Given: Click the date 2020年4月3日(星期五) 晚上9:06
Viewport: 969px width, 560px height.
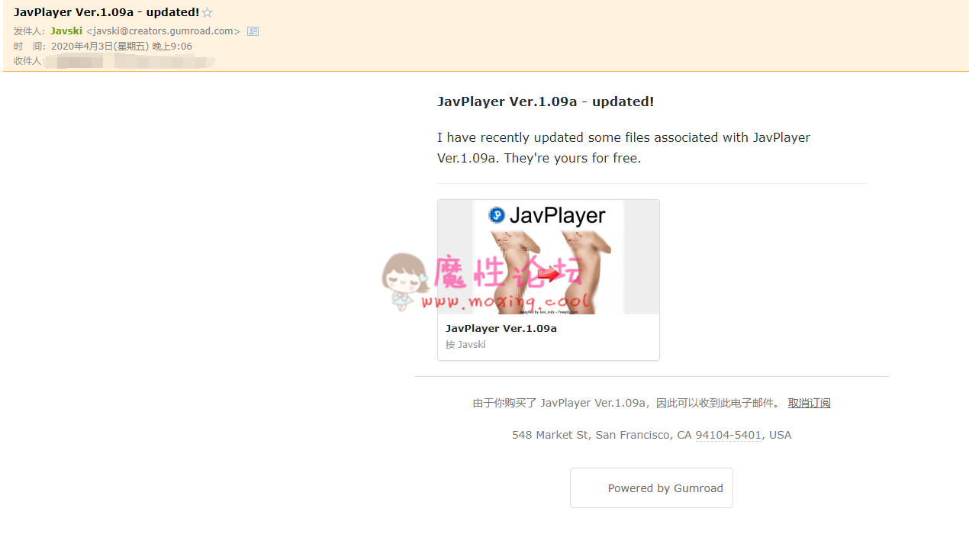Looking at the screenshot, I should pos(121,47).
